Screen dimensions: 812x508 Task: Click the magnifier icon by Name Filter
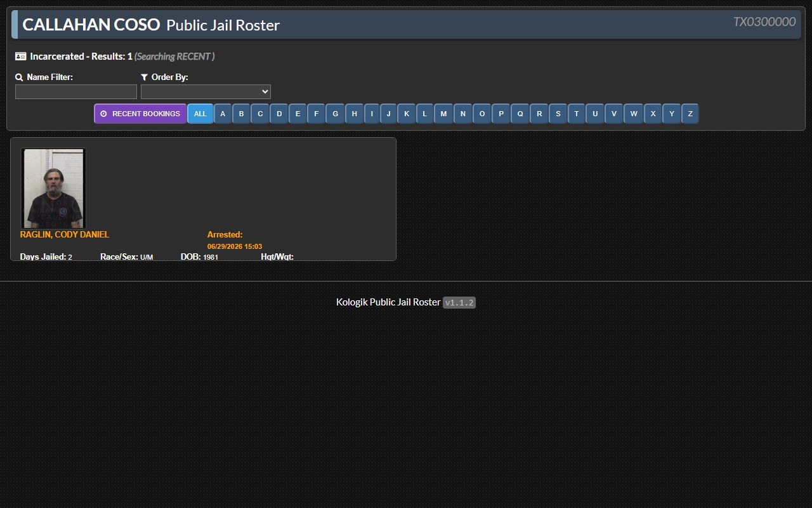click(x=19, y=77)
